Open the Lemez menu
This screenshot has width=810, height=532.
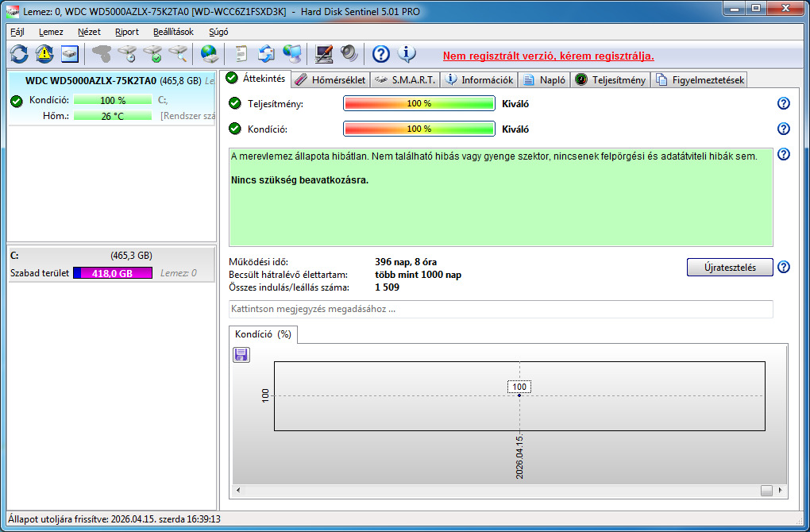point(51,32)
